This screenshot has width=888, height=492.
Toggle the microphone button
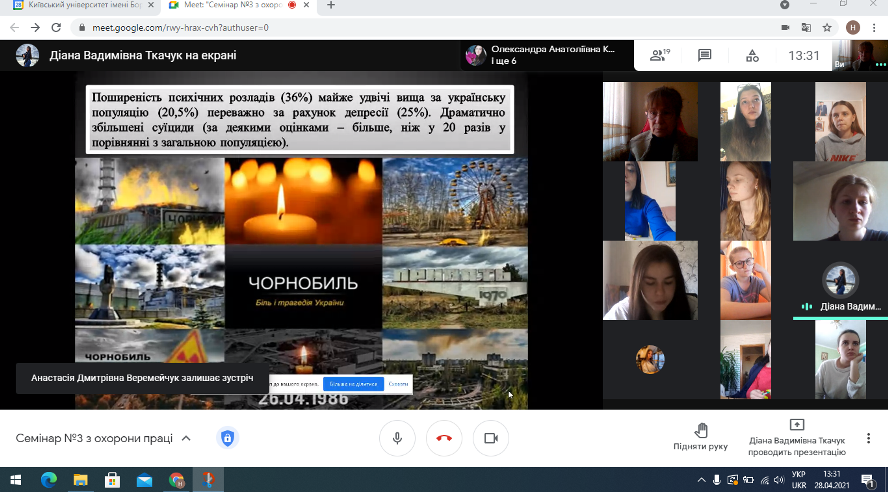pyautogui.click(x=398, y=438)
